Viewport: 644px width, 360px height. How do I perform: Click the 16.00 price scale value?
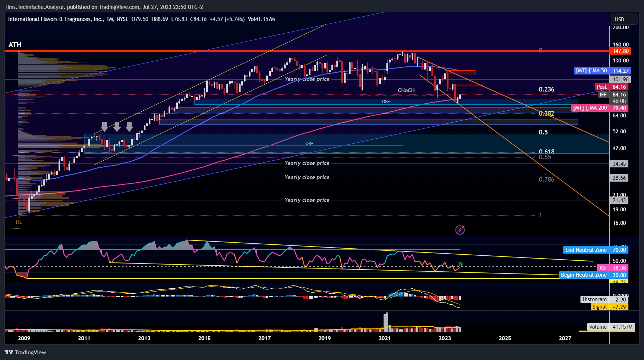619,223
